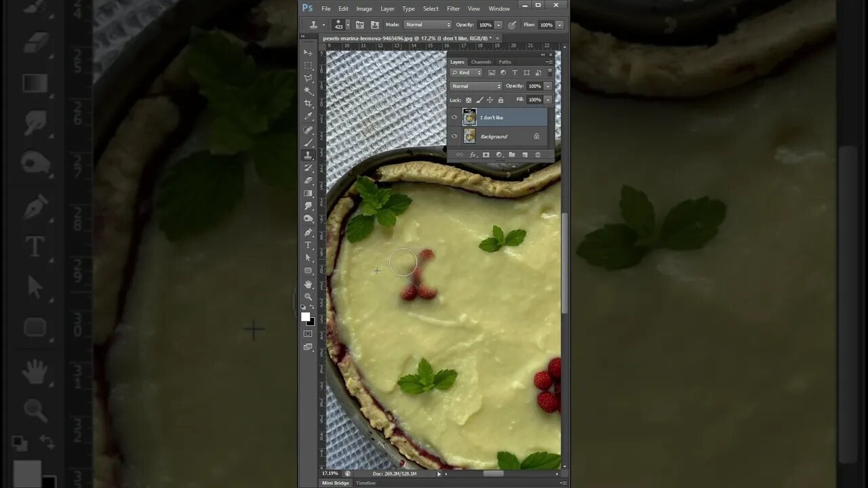Enable airbrush build-up mode
868x488 pixels.
click(x=512, y=25)
